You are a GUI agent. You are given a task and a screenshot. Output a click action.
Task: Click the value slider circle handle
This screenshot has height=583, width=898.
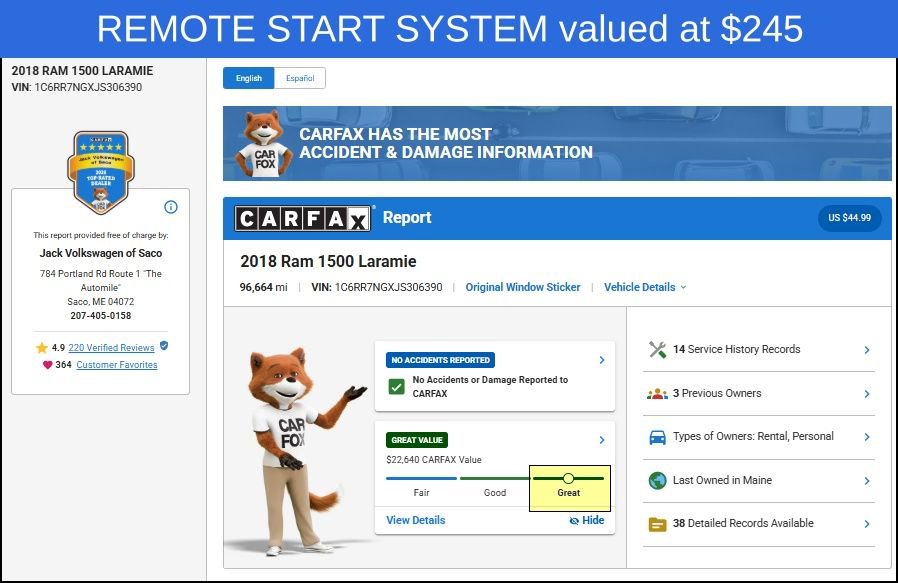point(568,478)
